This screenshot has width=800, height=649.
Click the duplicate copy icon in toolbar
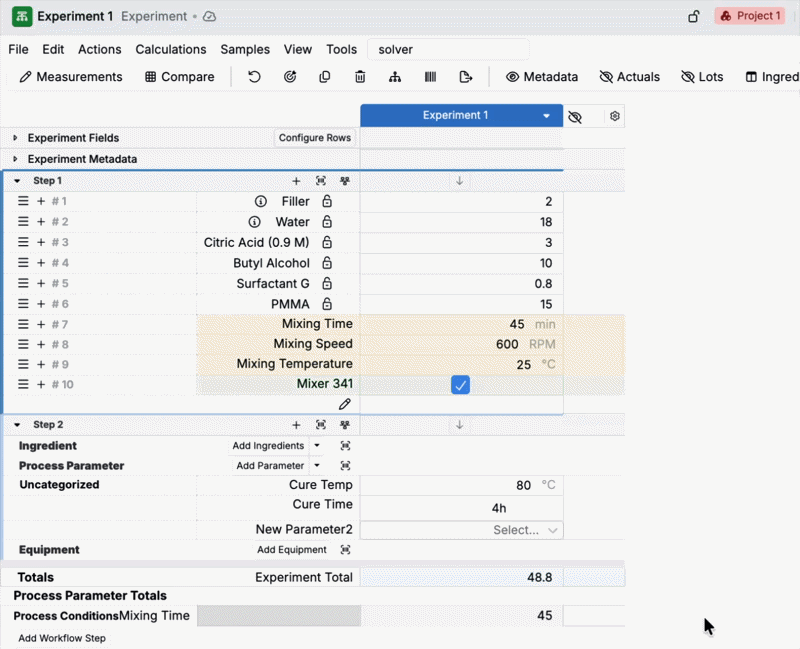tap(325, 77)
